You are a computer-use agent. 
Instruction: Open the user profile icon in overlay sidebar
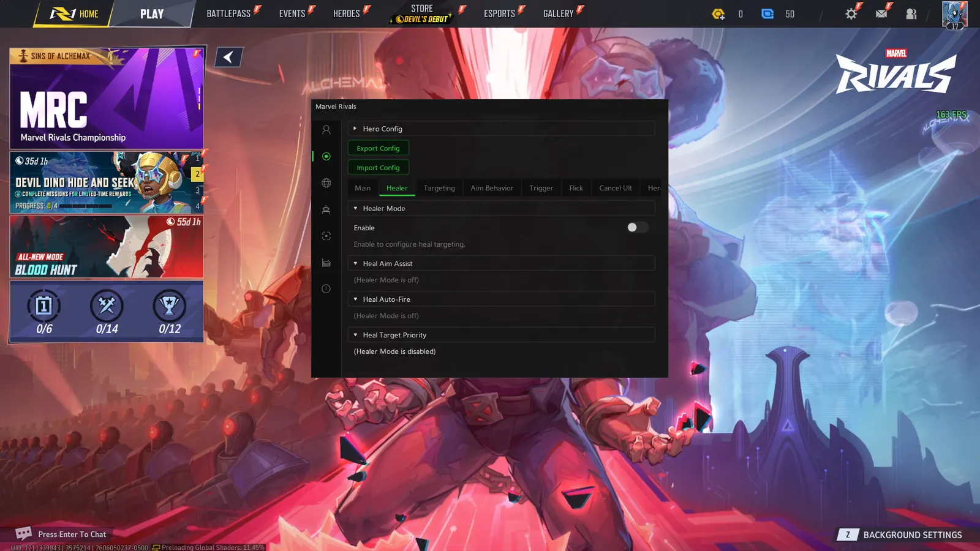pos(326,130)
